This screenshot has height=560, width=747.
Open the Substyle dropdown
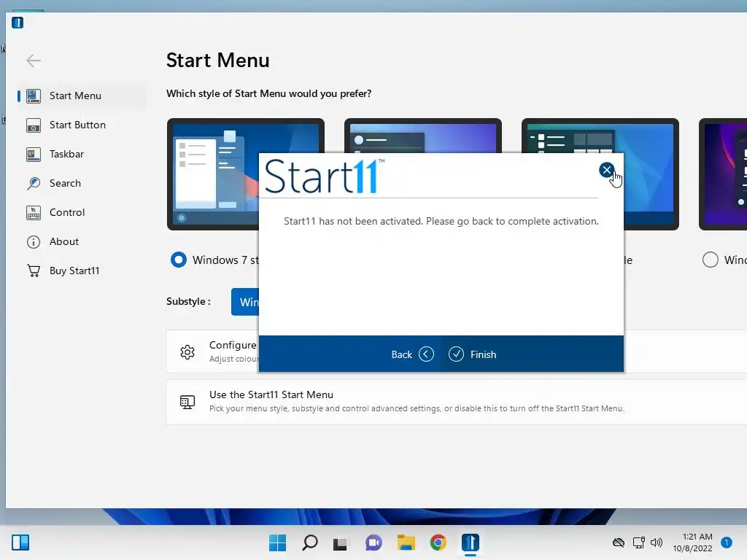pos(245,302)
